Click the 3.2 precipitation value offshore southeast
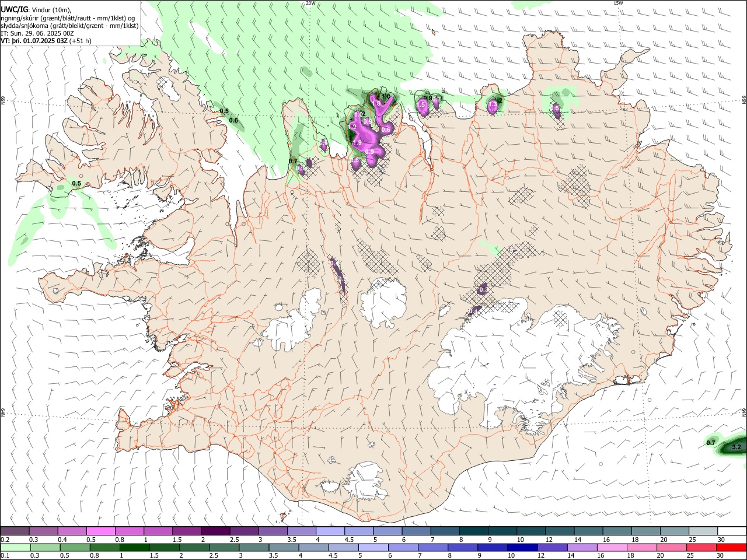Viewport: 747px width, 560px height. (736, 447)
